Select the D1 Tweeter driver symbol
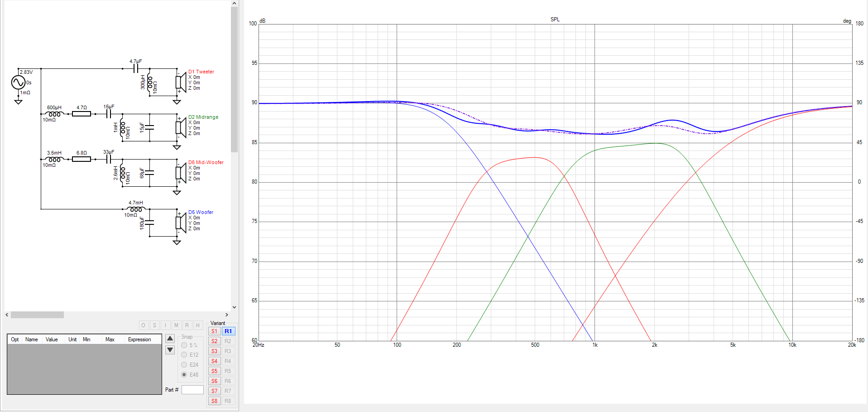The image size is (868, 412). (181, 82)
